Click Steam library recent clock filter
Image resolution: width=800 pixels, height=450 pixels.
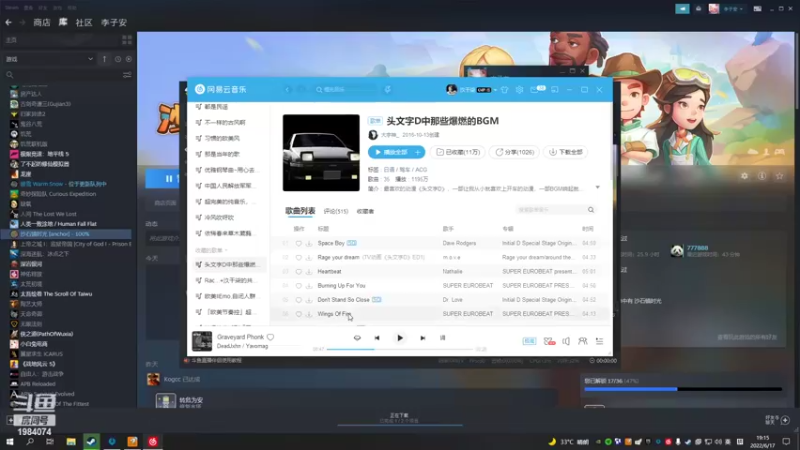118,59
